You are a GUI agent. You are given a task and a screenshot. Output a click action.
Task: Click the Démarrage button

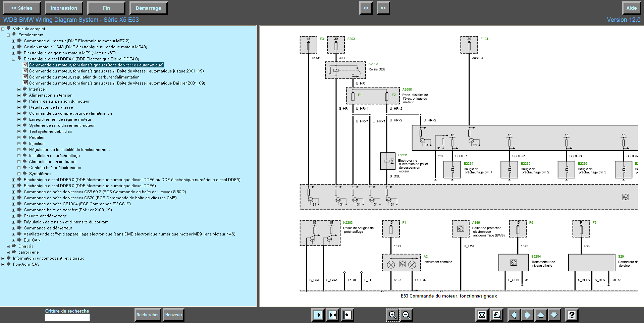tap(148, 8)
